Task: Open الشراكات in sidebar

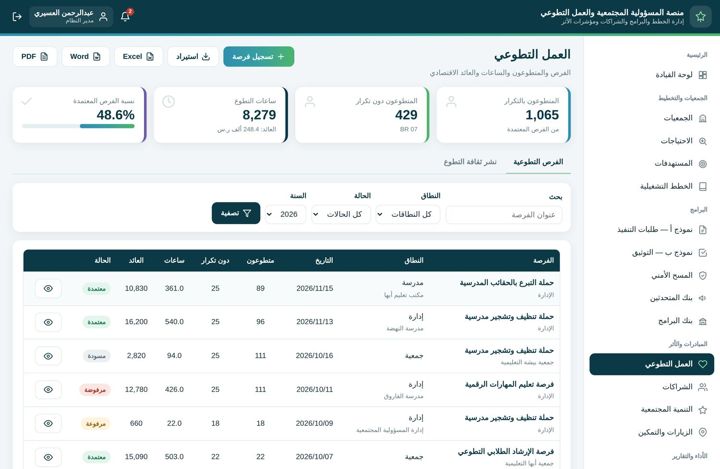Action: point(652,387)
